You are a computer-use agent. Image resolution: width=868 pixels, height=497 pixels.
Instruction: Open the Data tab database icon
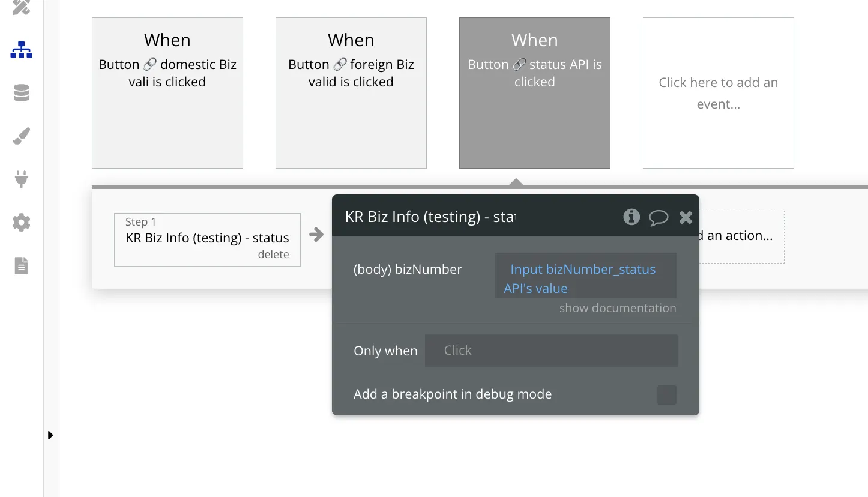[21, 94]
